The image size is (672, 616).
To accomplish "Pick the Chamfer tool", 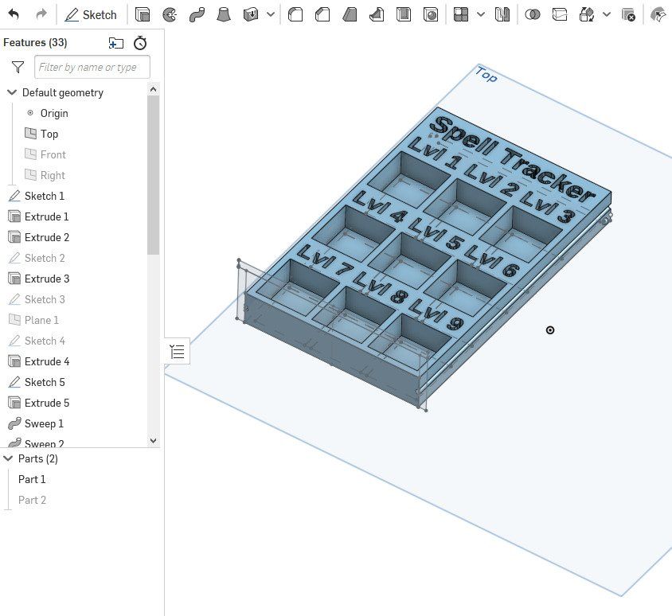I will click(322, 14).
